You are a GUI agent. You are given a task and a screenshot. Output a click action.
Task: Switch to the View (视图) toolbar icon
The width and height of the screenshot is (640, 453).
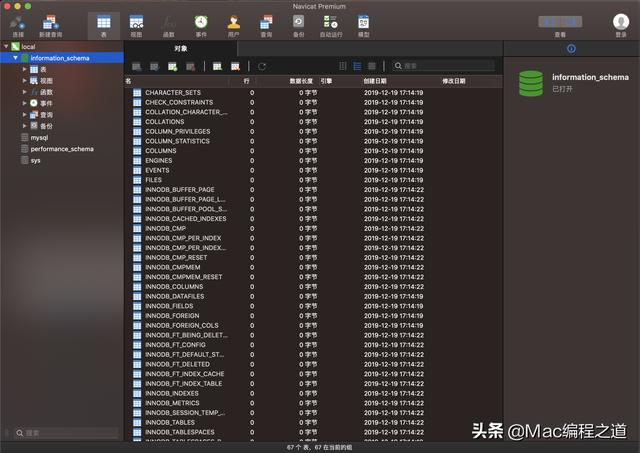[136, 22]
